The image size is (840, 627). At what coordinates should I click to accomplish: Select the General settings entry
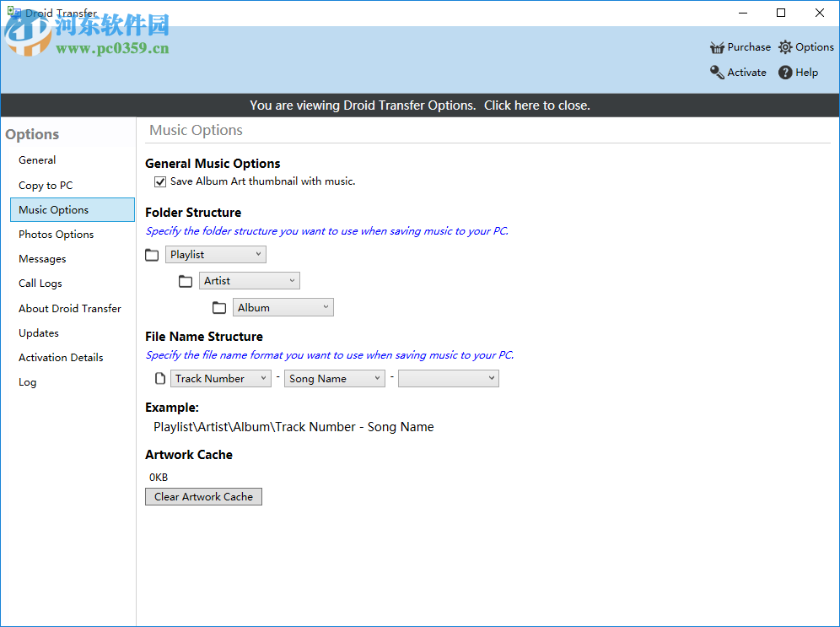(37, 159)
